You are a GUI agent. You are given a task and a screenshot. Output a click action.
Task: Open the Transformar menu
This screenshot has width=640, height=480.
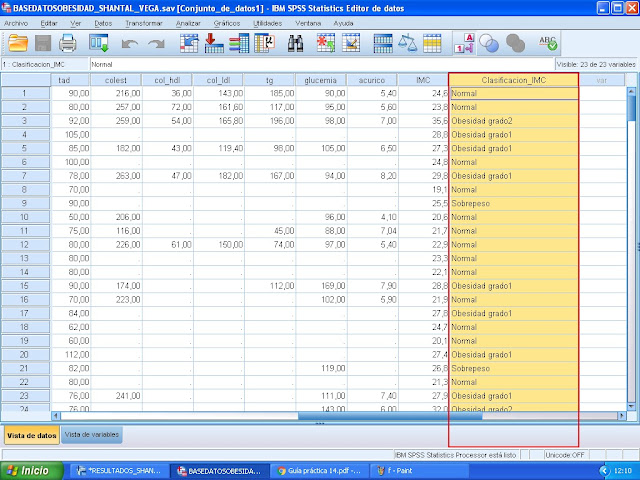pos(144,23)
